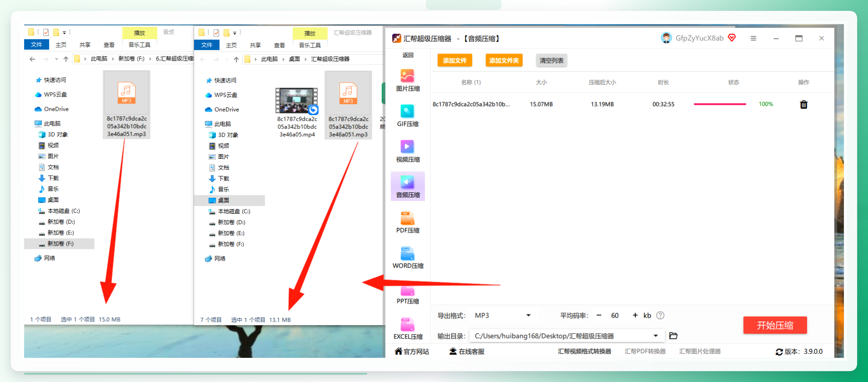
Task: Open 共享 tab in left Explorer window
Action: (x=85, y=45)
